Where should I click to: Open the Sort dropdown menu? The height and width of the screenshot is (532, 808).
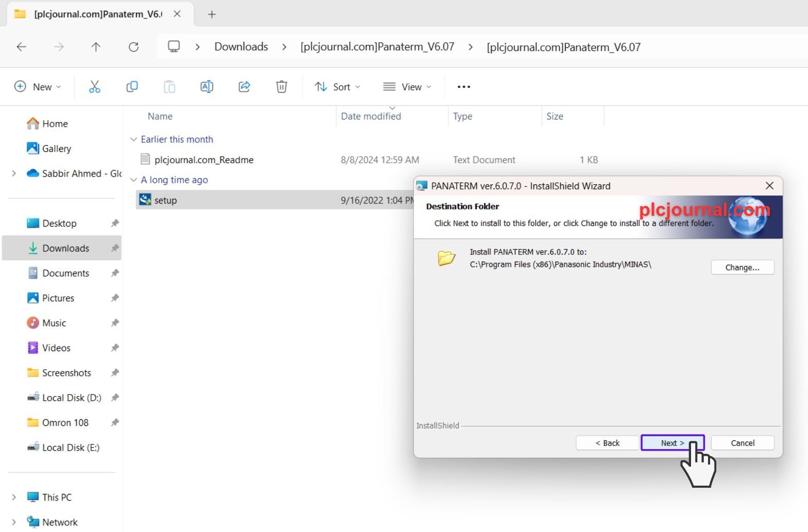[338, 87]
